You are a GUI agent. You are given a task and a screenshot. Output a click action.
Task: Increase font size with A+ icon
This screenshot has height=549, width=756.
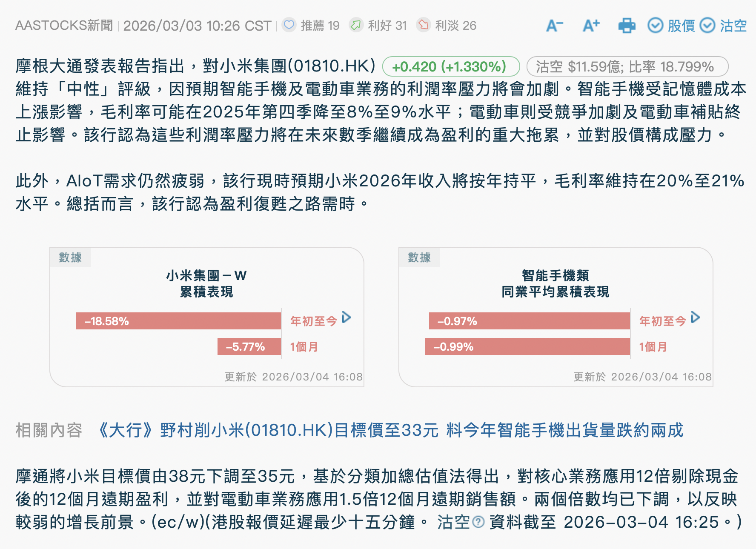pos(591,26)
